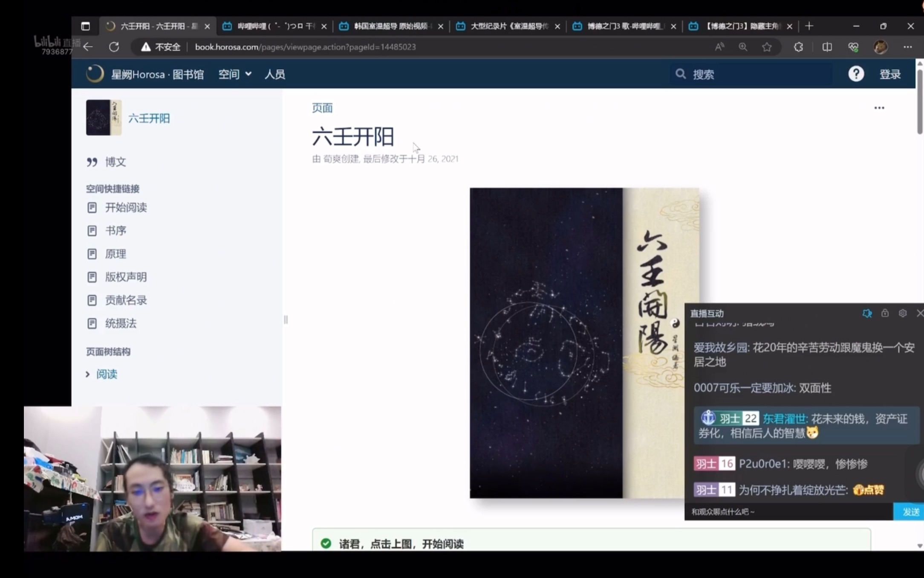This screenshot has height=578, width=924.
Task: Open live chat settings gear
Action: pyautogui.click(x=902, y=313)
